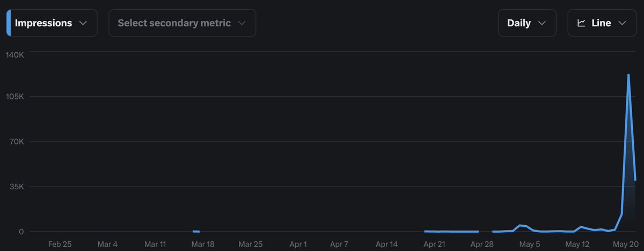The height and width of the screenshot is (251, 644).
Task: Click the chevron beside Impressions
Action: [83, 23]
